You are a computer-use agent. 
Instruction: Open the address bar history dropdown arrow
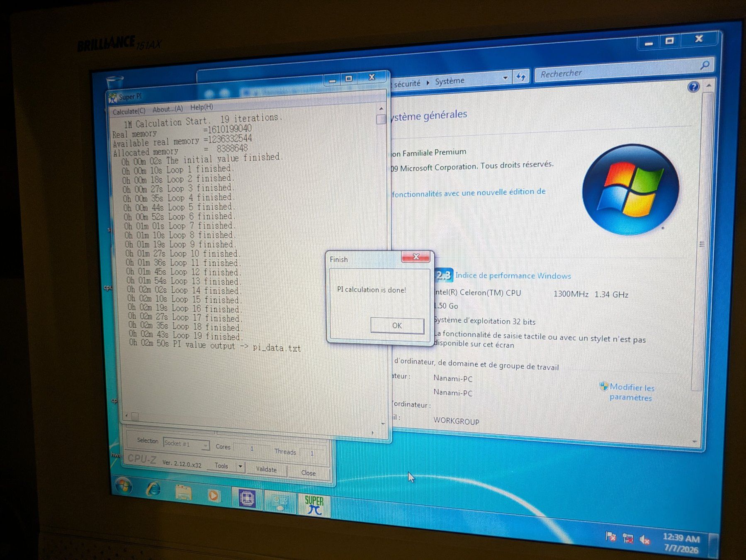point(505,78)
